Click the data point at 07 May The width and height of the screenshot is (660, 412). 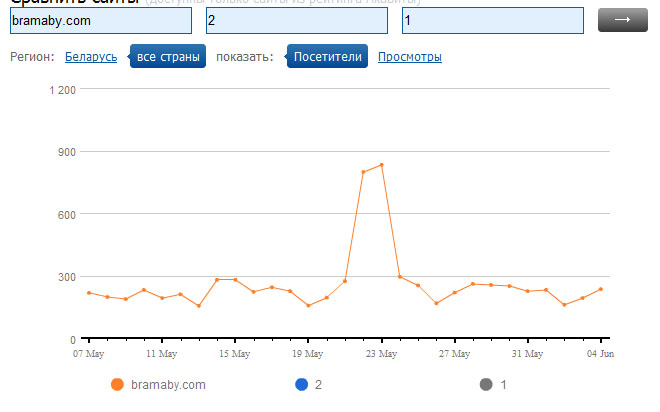pos(89,293)
